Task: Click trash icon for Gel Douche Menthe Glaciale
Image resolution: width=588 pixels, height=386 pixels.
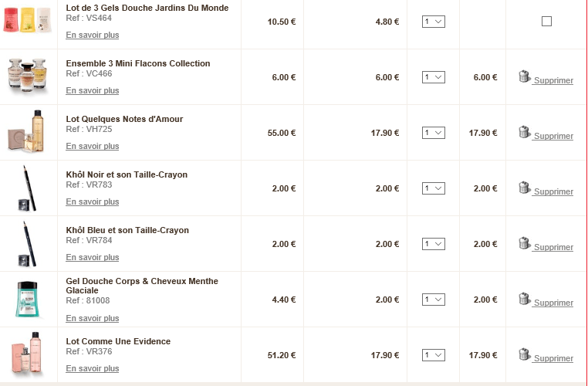Action: pos(525,299)
